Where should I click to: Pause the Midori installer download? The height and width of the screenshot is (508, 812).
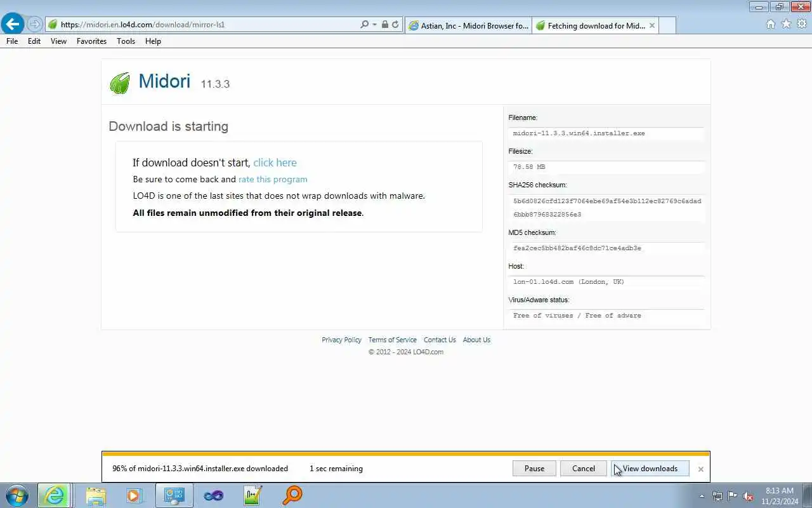(x=534, y=469)
